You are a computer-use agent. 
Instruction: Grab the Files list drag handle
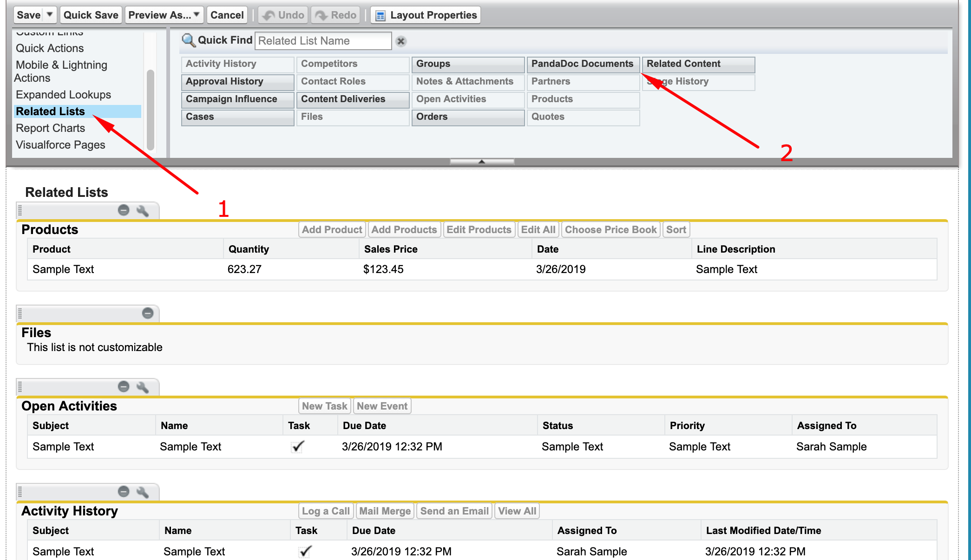20,313
